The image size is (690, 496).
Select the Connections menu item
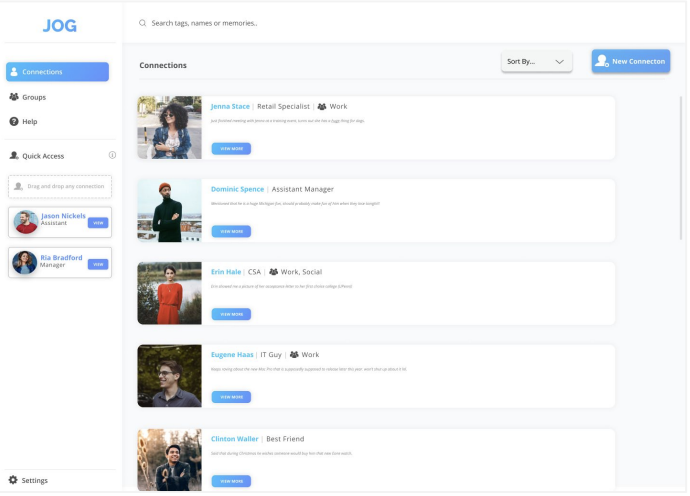[57, 72]
